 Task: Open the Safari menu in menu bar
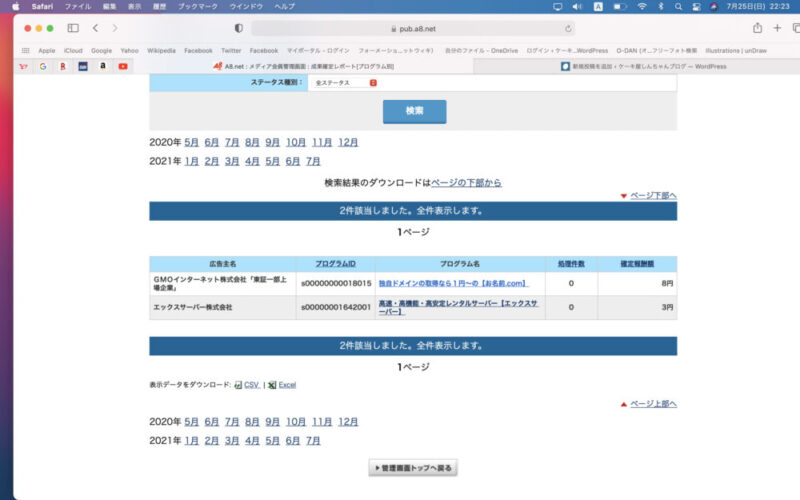click(42, 7)
